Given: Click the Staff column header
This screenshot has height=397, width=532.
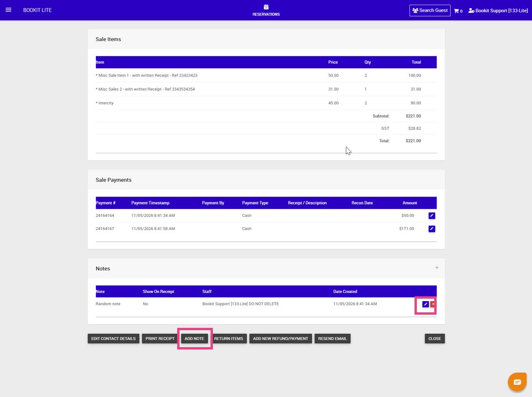Looking at the screenshot, I should coord(207,292).
